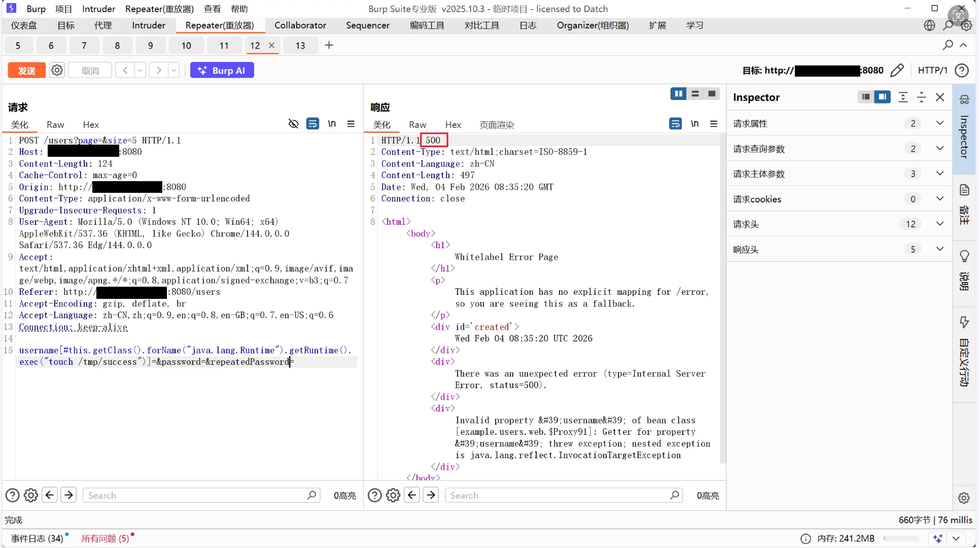Open the AI sparkle icon in status bar
Image resolution: width=980 pixels, height=548 pixels.
click(x=937, y=538)
